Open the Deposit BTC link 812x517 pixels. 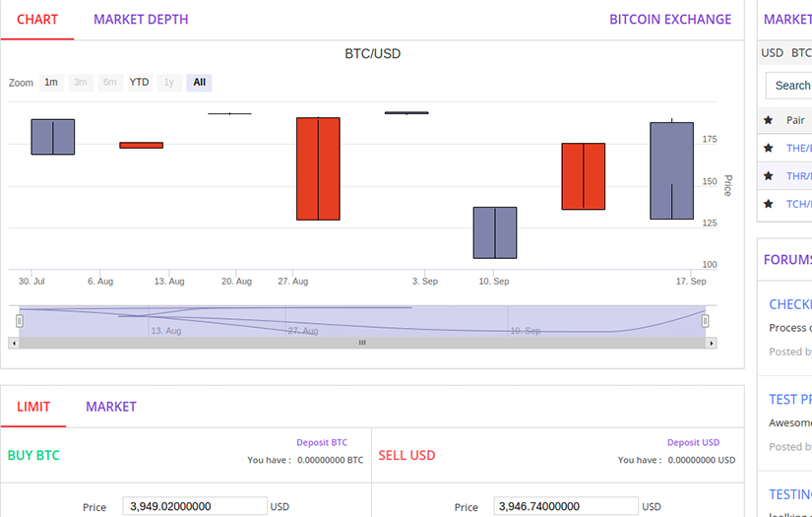tap(322, 442)
